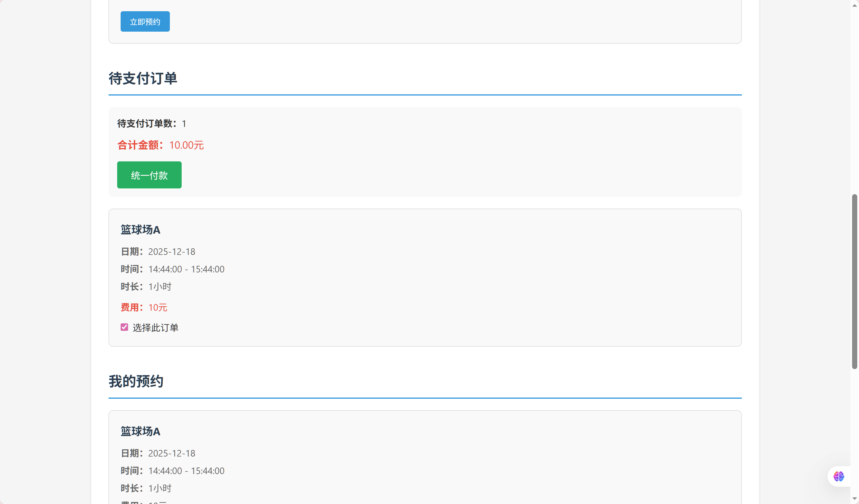Click the 时间 line under 我的预约

pos(172,471)
